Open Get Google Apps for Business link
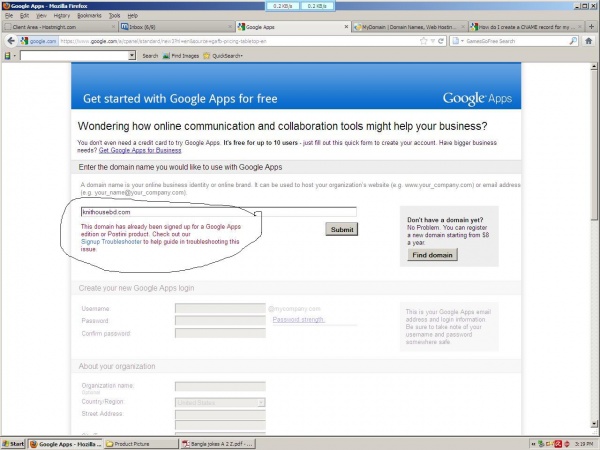Viewport: 600px width, 450px height. tap(140, 150)
